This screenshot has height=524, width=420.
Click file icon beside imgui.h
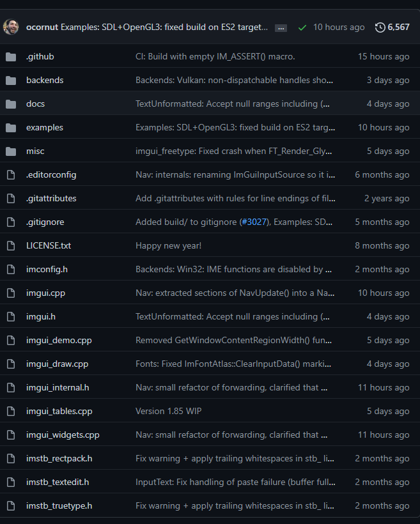click(11, 317)
